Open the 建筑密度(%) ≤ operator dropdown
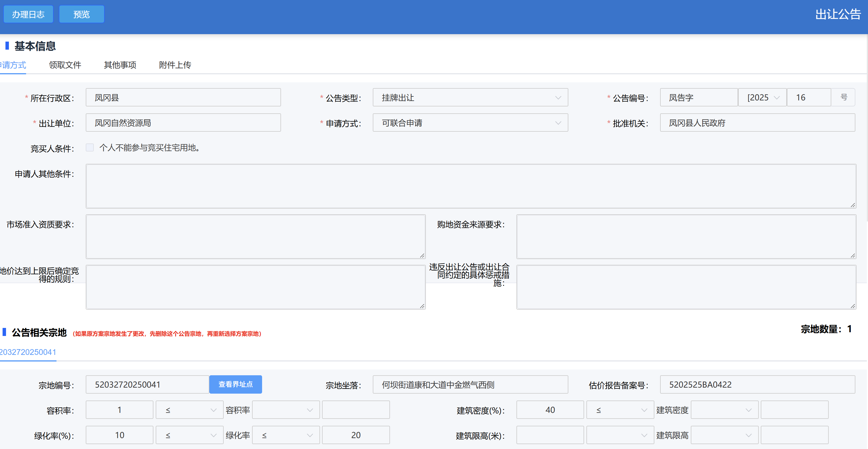868x449 pixels. pos(620,410)
